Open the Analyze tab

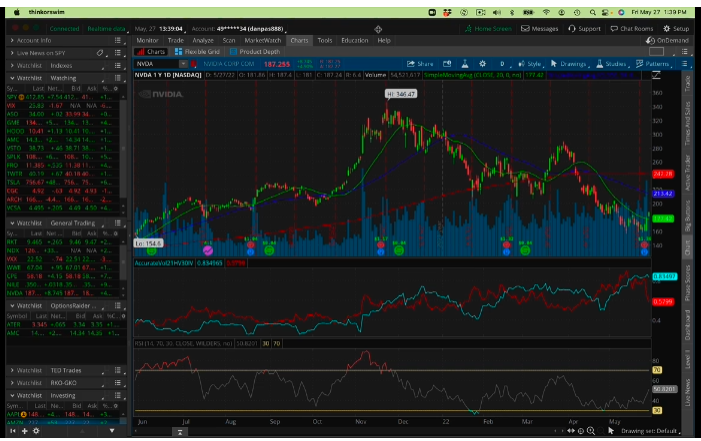(203, 40)
